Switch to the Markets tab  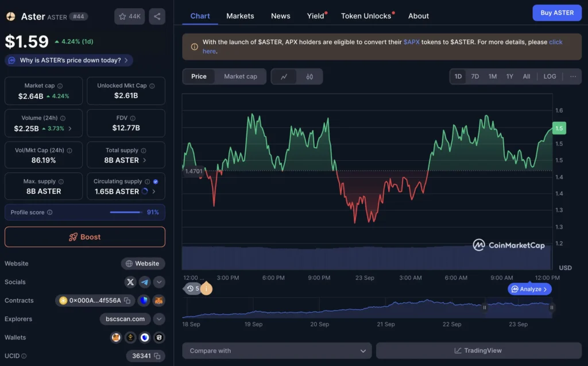(x=240, y=16)
